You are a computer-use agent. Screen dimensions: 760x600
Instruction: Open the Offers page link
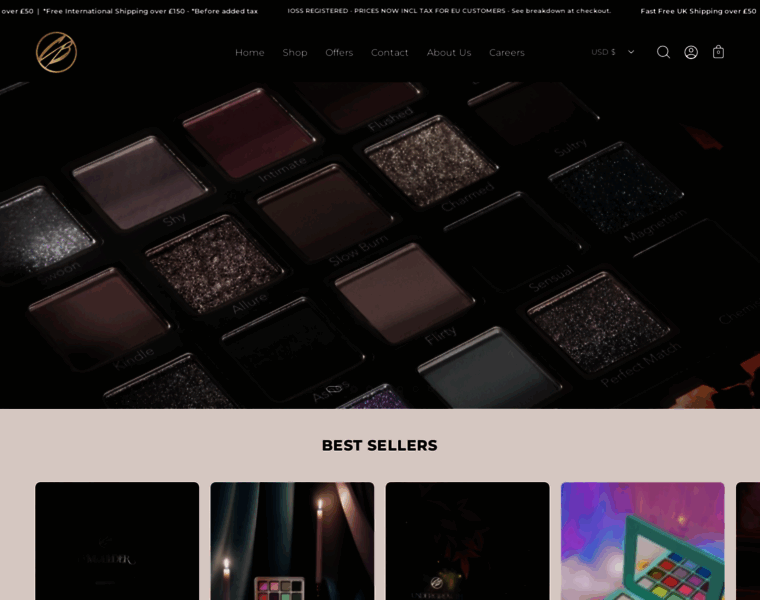click(x=339, y=52)
